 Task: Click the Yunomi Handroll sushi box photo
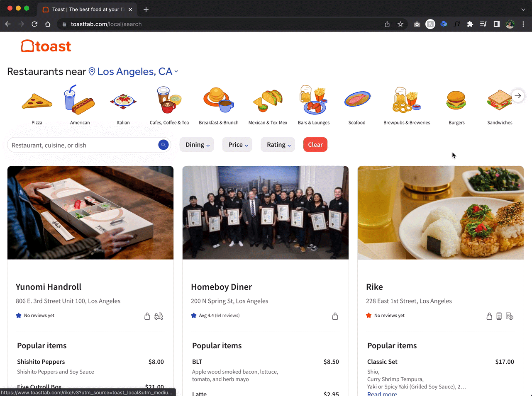click(x=90, y=213)
